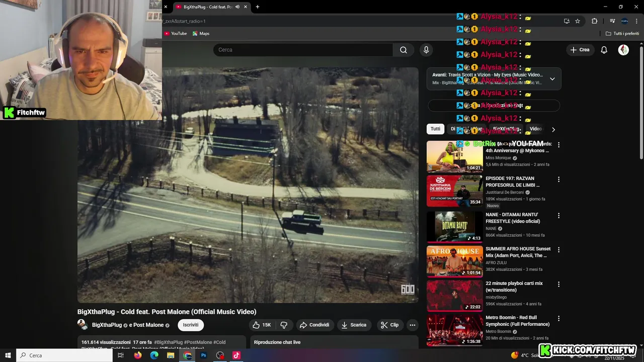Create a clip with the Clip button

pos(390,325)
